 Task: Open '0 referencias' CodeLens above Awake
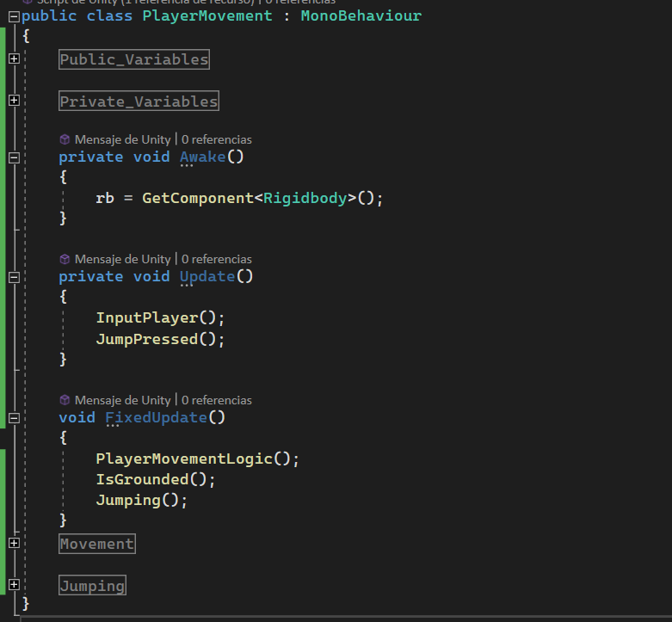click(217, 139)
